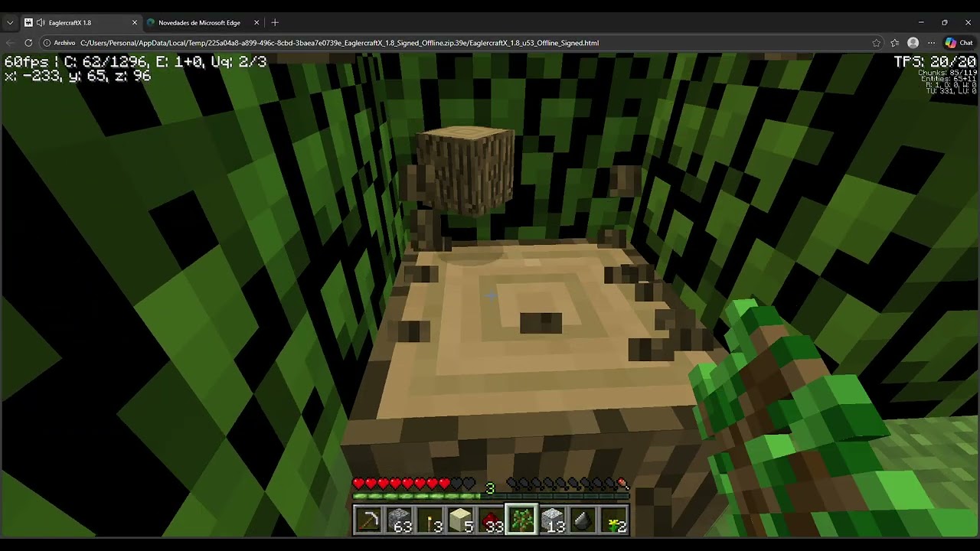This screenshot has width=980, height=551.
Task: Add this page to favorites with star
Action: coord(877,43)
